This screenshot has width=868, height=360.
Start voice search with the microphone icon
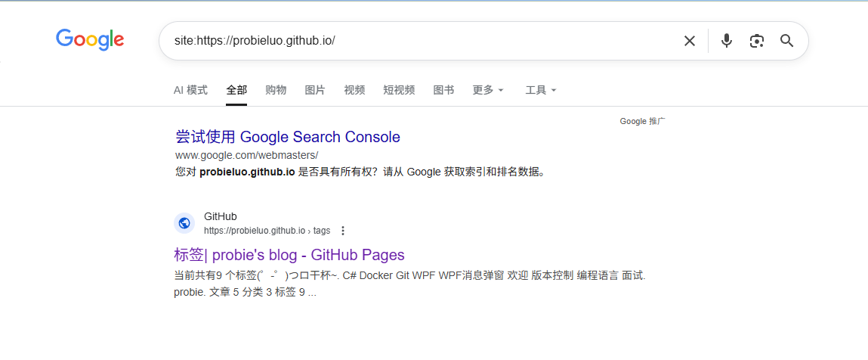tap(726, 41)
